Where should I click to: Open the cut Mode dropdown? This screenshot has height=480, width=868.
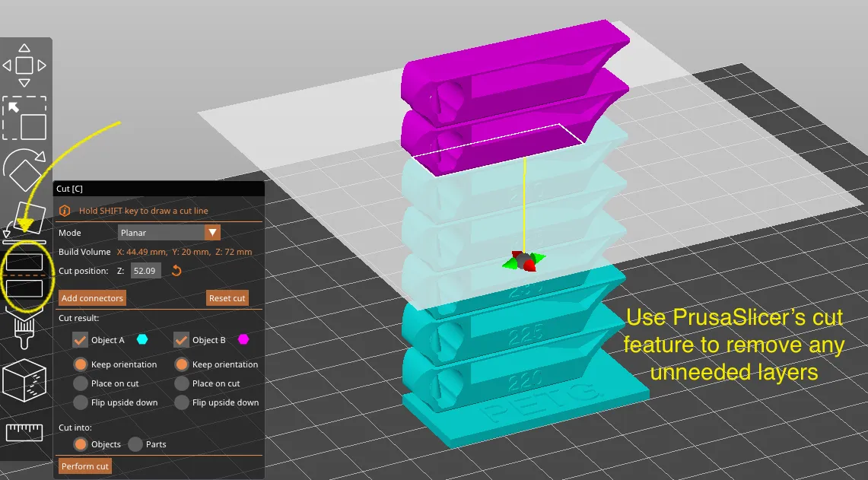[x=169, y=232]
